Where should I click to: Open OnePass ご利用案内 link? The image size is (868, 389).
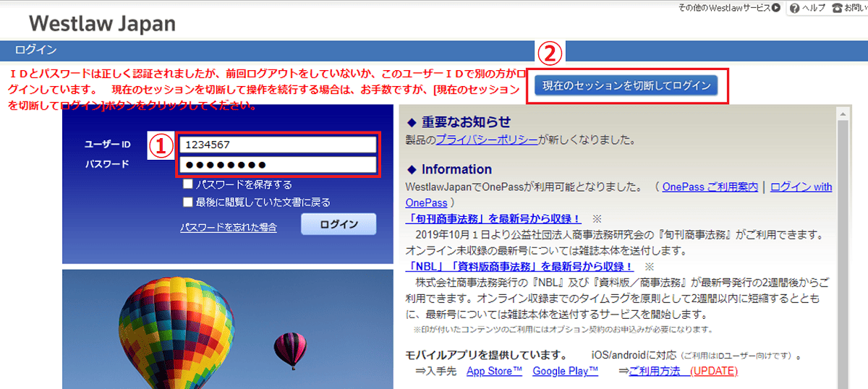710,187
